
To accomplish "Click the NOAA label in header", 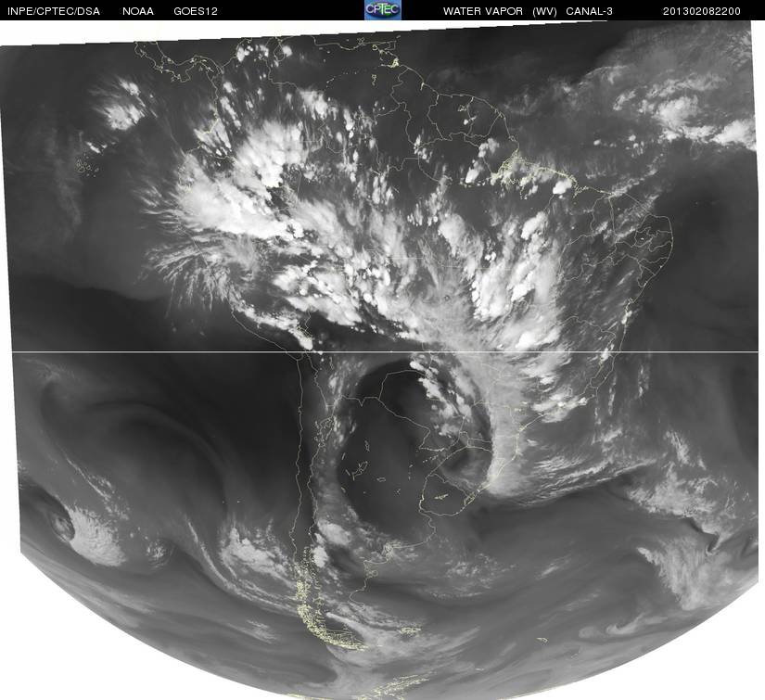I will pos(138,11).
